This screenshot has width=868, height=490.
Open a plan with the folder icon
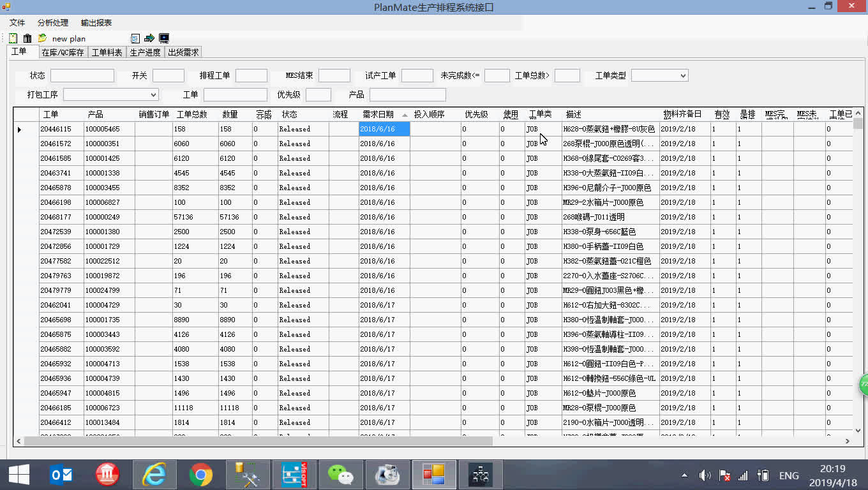[41, 38]
